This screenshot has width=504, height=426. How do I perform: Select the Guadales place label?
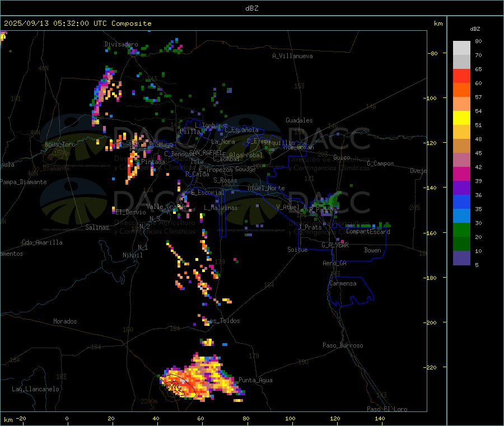tap(299, 120)
